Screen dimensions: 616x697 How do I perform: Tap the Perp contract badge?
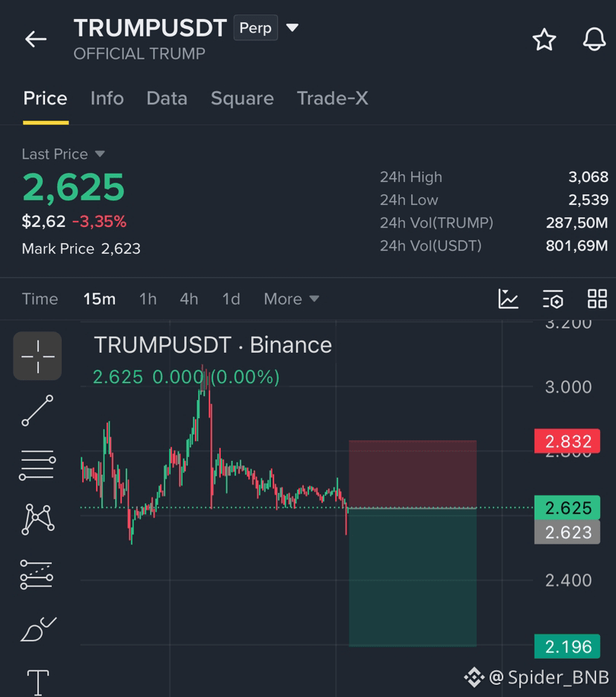click(256, 27)
